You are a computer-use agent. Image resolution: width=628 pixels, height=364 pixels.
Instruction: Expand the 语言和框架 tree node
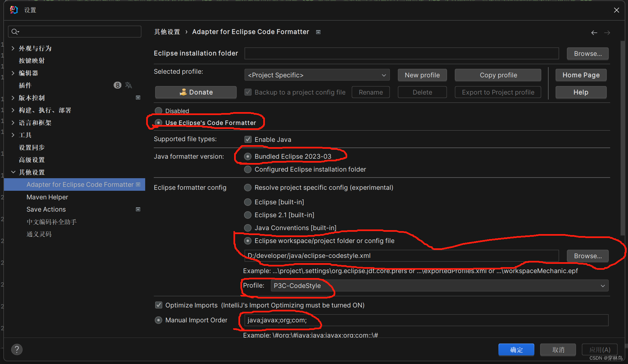pos(13,123)
